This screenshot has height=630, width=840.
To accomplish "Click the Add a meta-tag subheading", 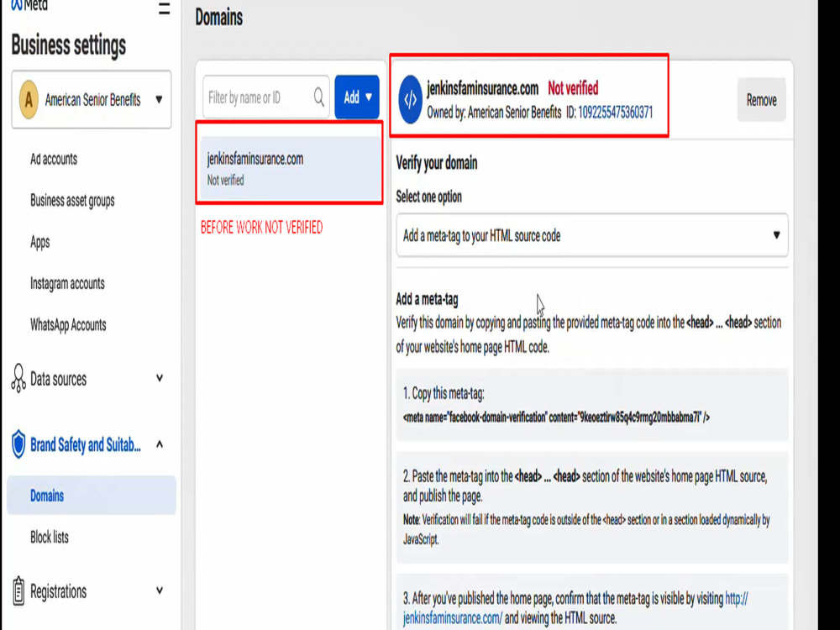I will (x=427, y=299).
